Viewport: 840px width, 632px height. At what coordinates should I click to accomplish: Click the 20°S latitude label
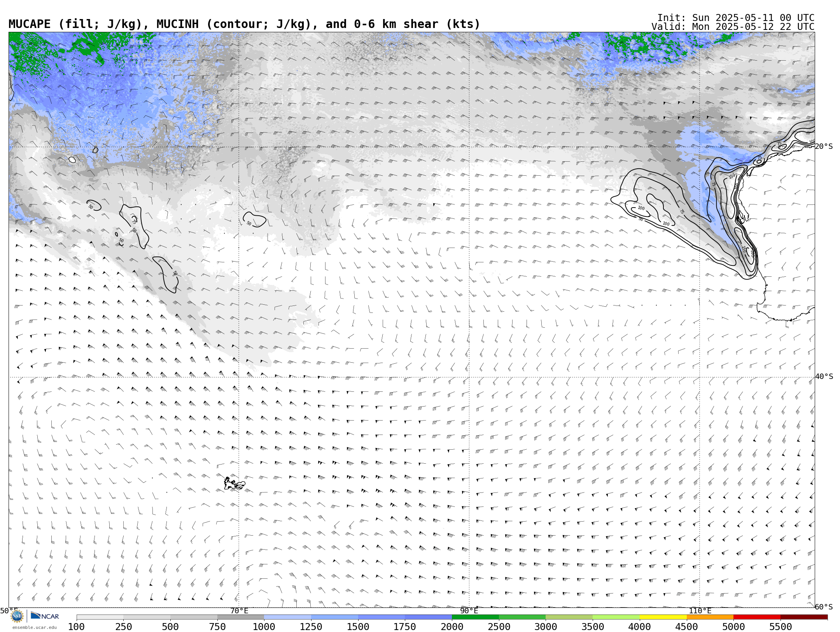pyautogui.click(x=824, y=147)
